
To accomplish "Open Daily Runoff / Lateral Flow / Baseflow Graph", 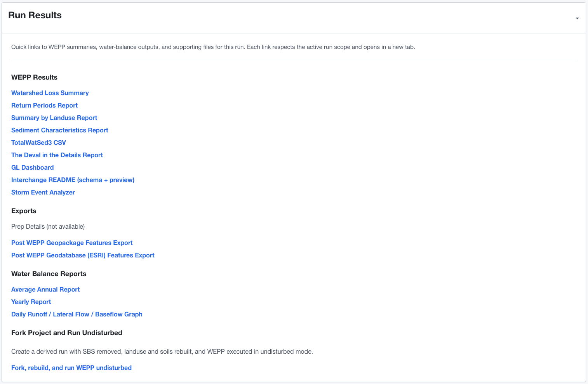I will pos(77,314).
